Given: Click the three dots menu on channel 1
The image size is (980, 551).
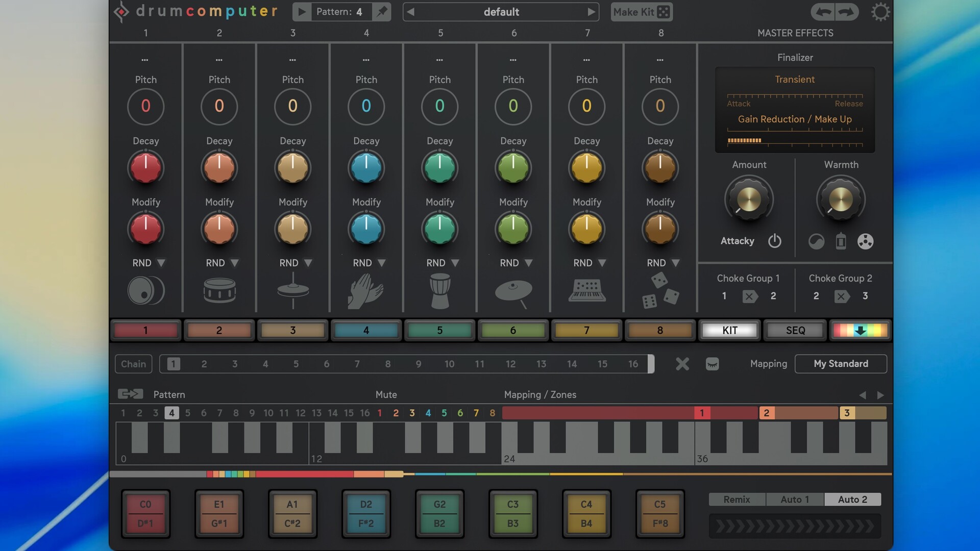Looking at the screenshot, I should point(145,60).
